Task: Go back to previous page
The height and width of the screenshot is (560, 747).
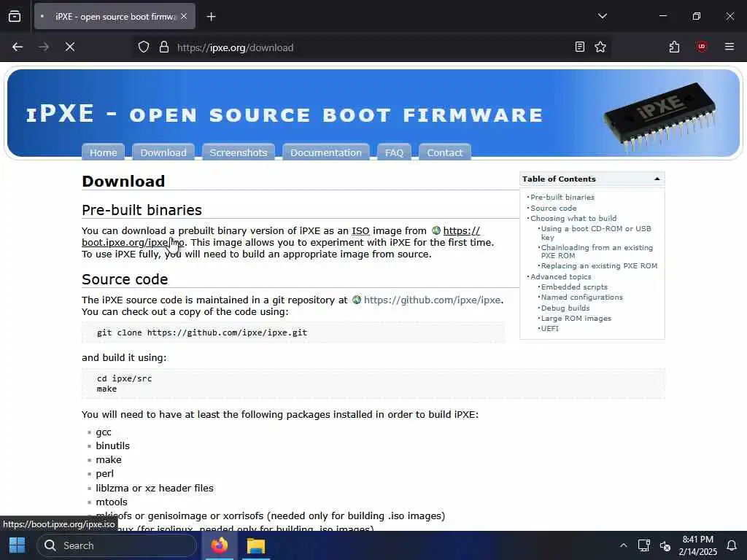Action: point(18,47)
